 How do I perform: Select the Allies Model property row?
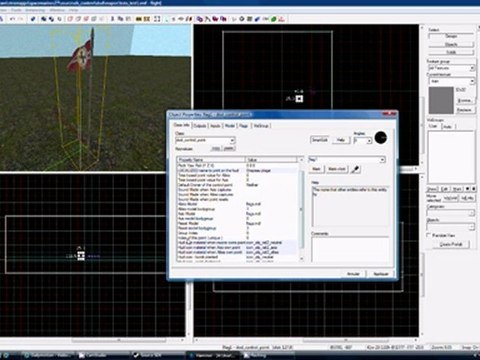(x=237, y=204)
